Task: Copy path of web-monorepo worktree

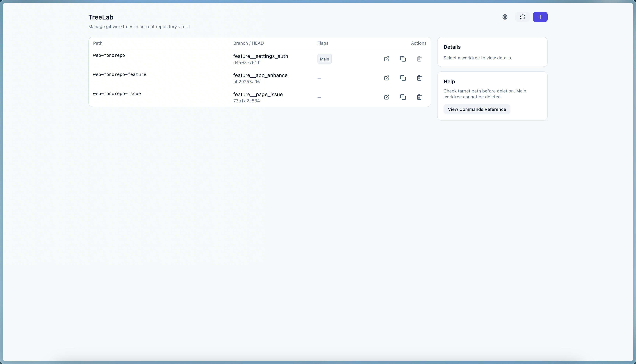Action: [403, 59]
